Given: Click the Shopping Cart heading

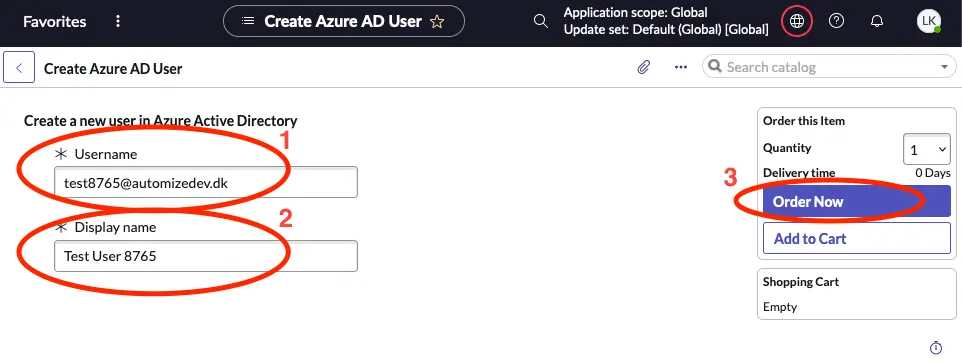Looking at the screenshot, I should 801,282.
